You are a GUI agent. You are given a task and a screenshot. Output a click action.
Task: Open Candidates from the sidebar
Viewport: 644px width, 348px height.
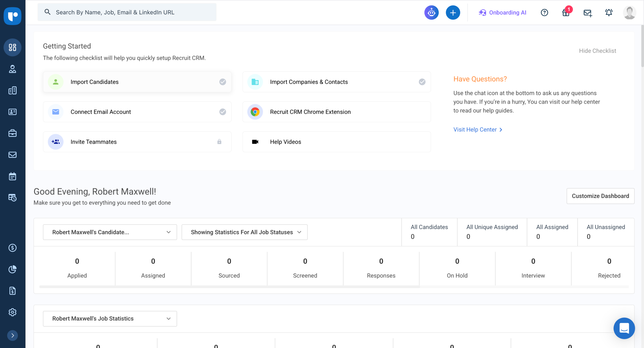12,69
